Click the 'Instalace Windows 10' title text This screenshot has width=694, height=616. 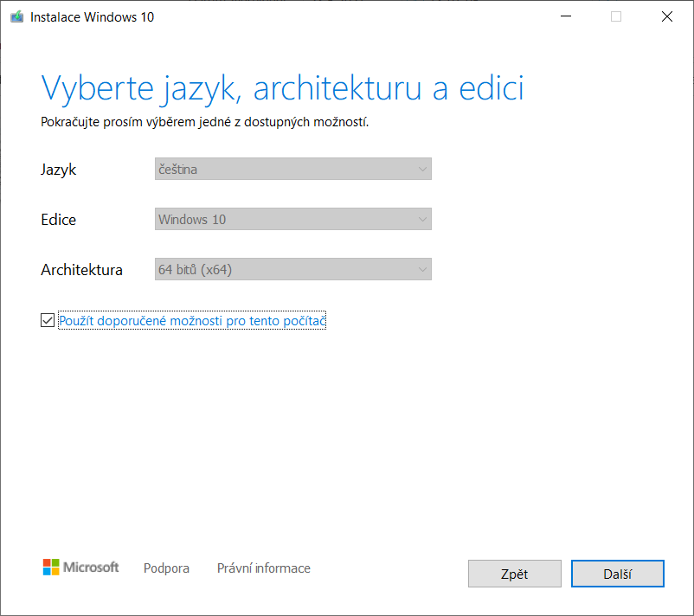[x=92, y=17]
